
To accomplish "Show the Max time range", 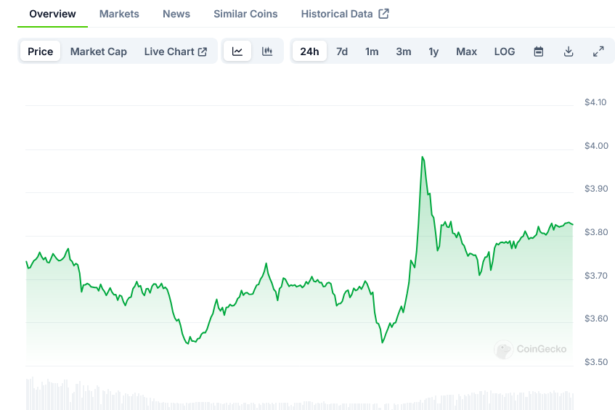I will tap(466, 51).
